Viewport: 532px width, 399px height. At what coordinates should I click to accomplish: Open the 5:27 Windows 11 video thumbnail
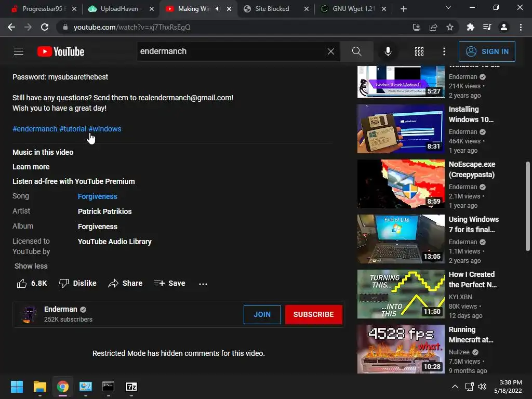point(401,82)
